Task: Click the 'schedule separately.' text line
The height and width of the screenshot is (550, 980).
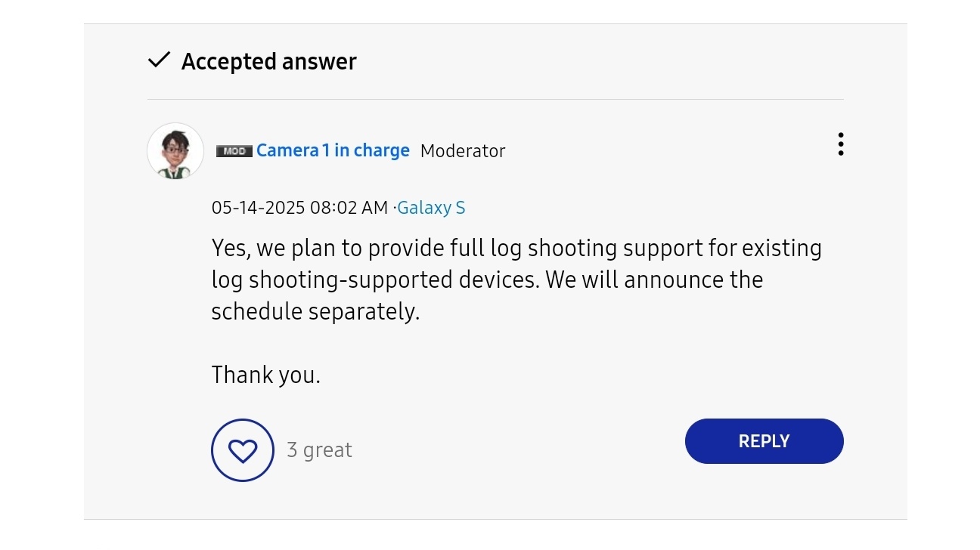Action: (315, 312)
